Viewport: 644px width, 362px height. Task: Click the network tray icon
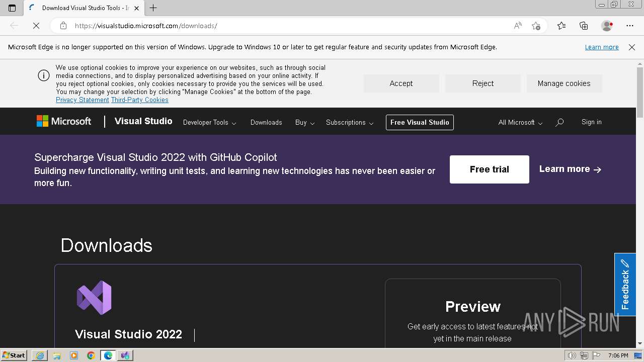point(584,355)
